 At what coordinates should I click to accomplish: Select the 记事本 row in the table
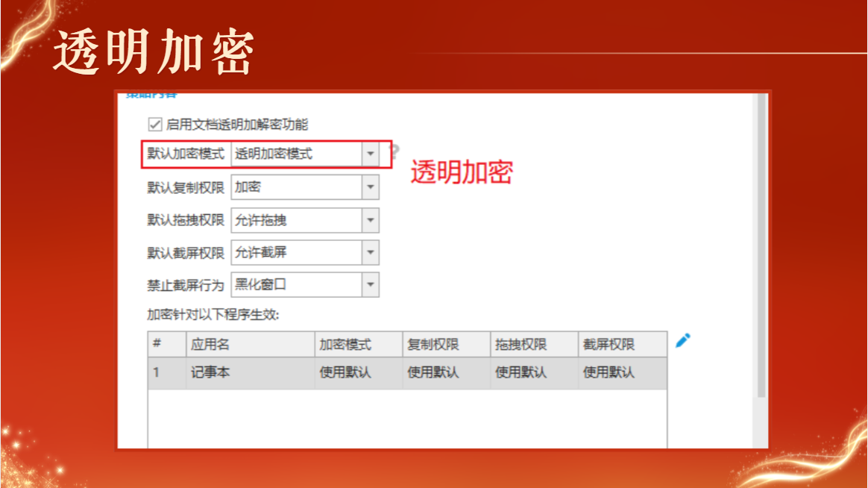click(407, 373)
